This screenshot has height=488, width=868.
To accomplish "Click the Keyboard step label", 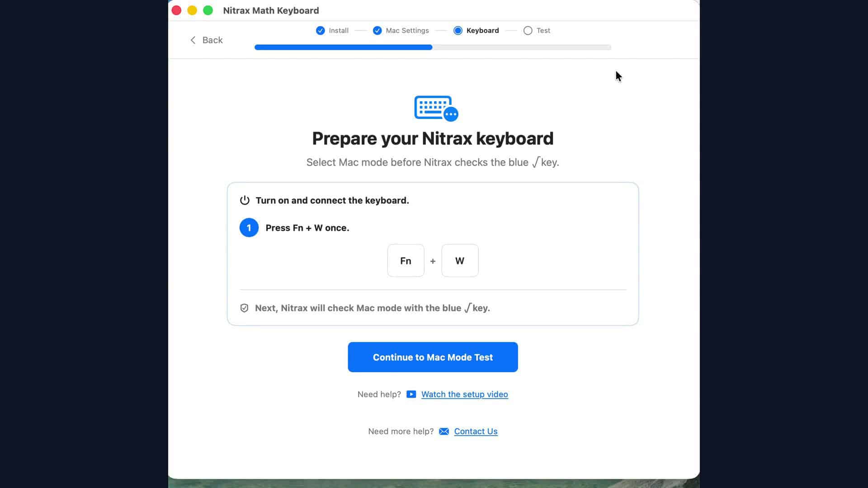I will click(482, 31).
